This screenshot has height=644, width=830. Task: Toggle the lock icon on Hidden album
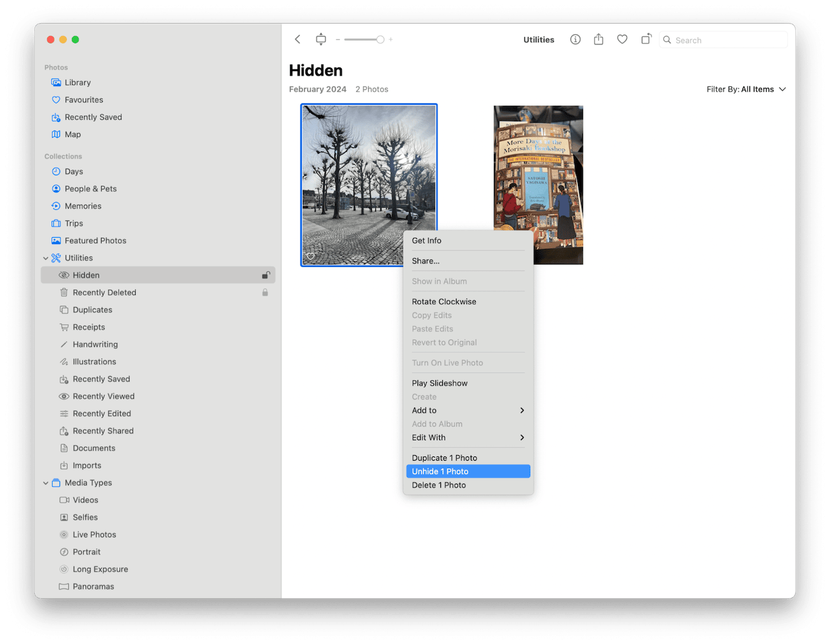pyautogui.click(x=266, y=275)
